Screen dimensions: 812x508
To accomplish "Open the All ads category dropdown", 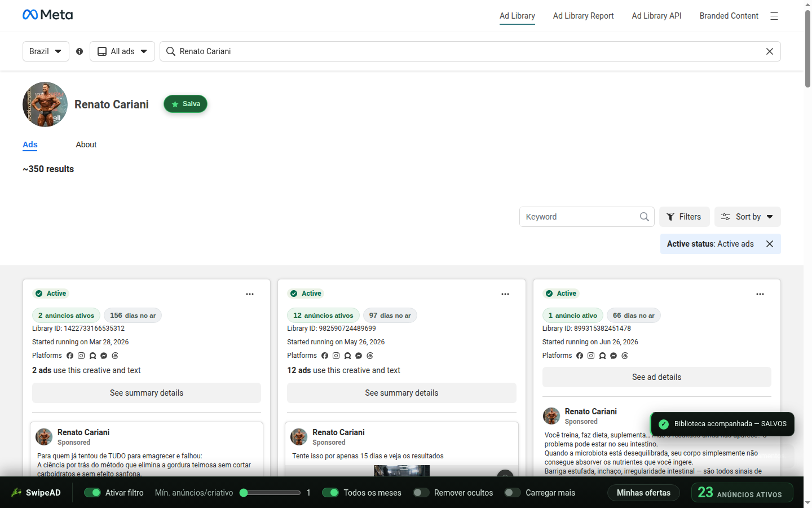I will pyautogui.click(x=122, y=51).
